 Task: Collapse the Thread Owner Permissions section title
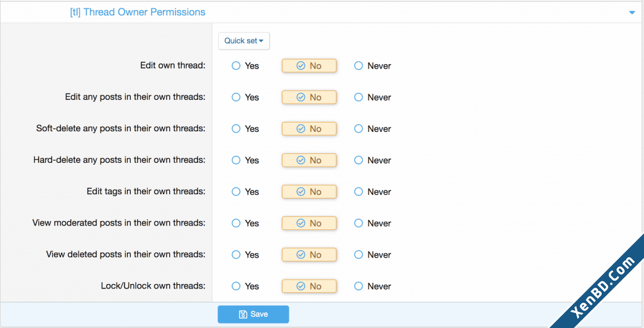[138, 13]
